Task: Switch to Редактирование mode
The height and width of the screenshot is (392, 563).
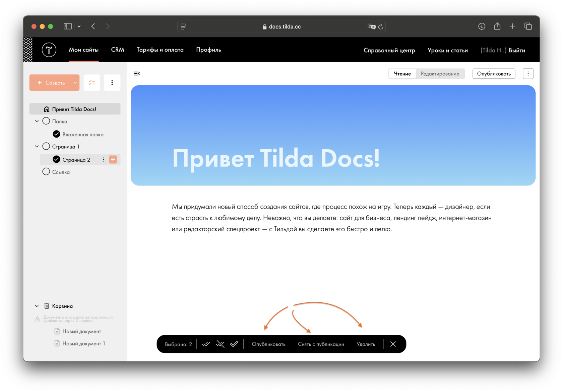Action: tap(440, 74)
